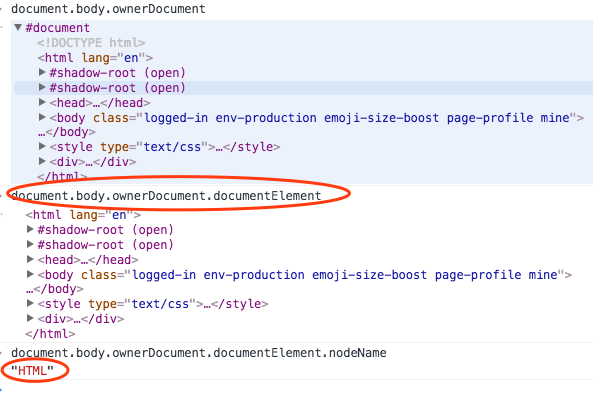The height and width of the screenshot is (398, 593).
Task: Click the "HTML" string result
Action: 33,371
